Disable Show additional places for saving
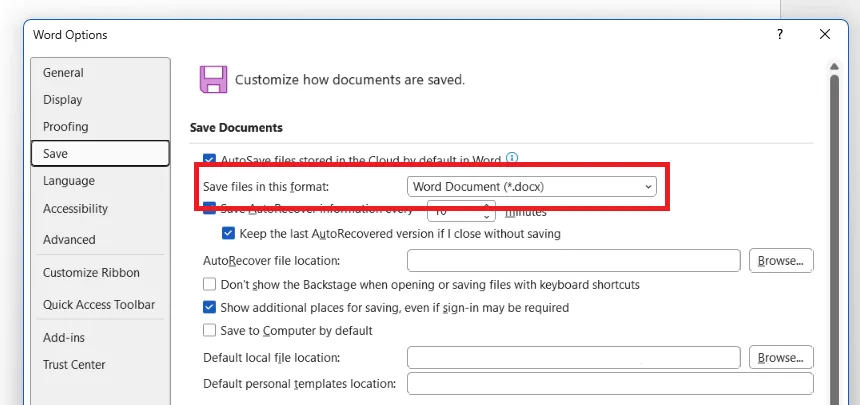This screenshot has width=860, height=405. [209, 307]
